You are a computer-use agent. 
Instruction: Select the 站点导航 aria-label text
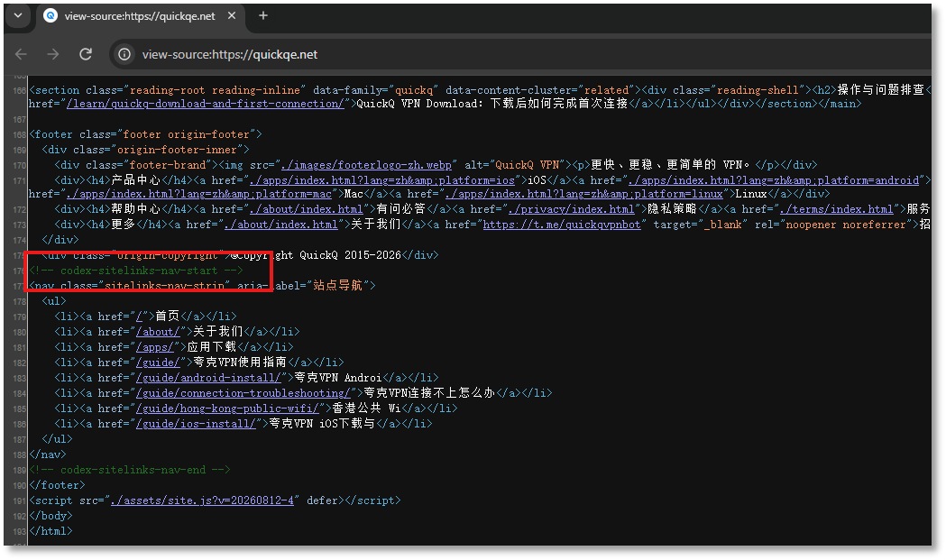(x=338, y=286)
